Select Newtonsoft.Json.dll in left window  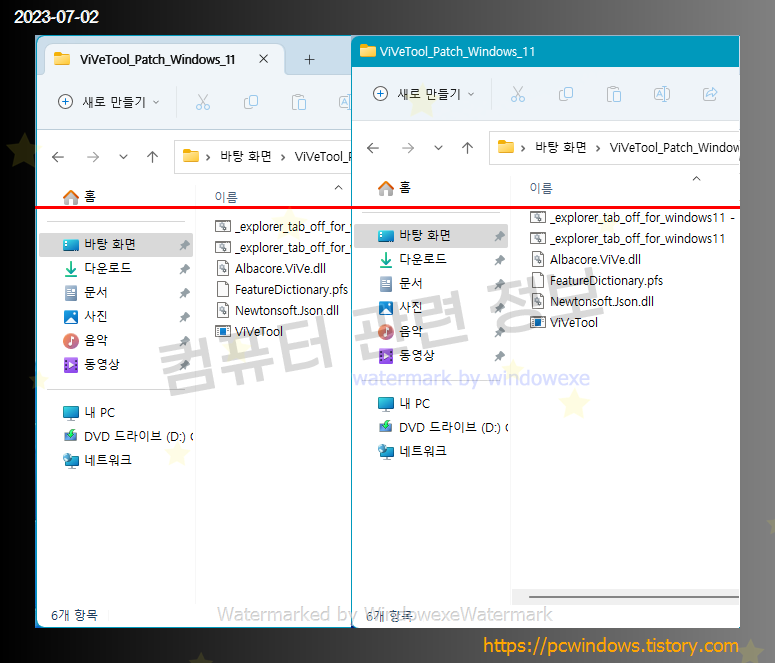coord(277,310)
